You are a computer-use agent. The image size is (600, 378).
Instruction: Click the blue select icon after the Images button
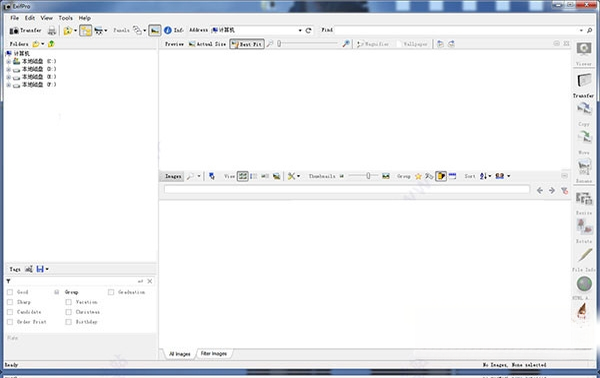(x=212, y=176)
